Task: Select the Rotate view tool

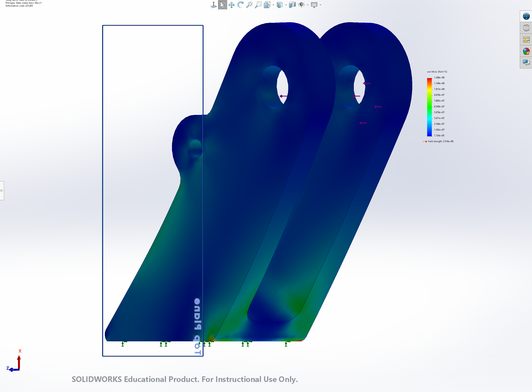Action: tap(240, 5)
